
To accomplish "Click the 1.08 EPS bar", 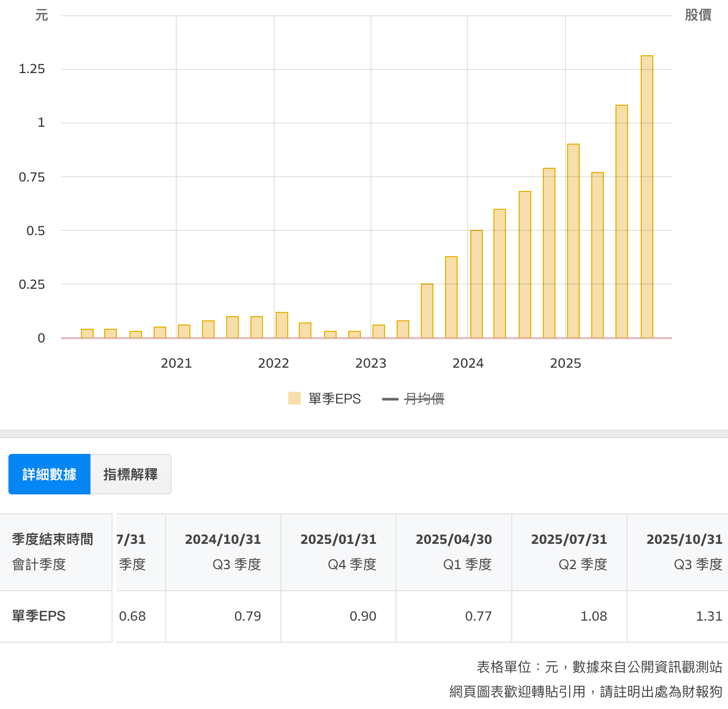I will click(x=621, y=221).
